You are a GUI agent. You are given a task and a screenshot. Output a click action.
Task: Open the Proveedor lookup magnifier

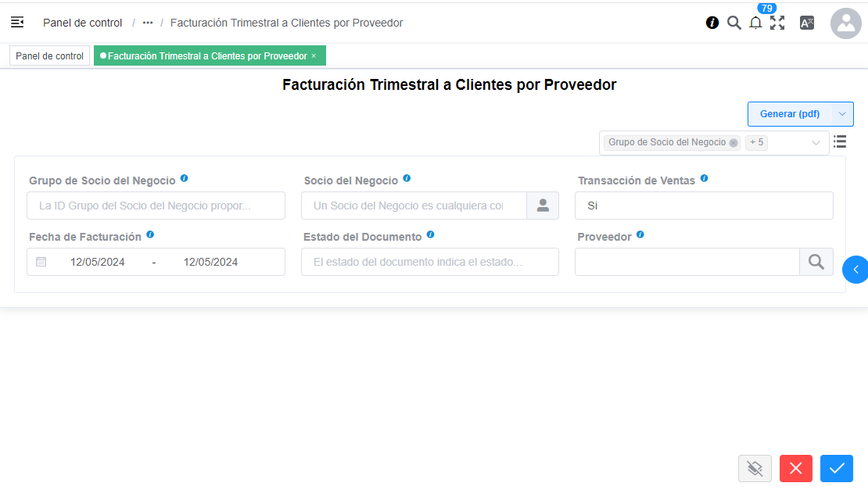click(x=816, y=262)
